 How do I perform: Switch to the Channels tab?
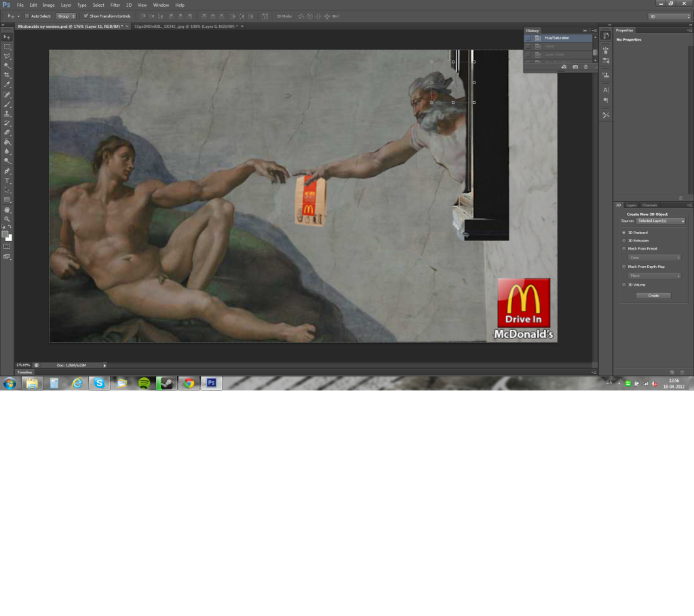650,206
